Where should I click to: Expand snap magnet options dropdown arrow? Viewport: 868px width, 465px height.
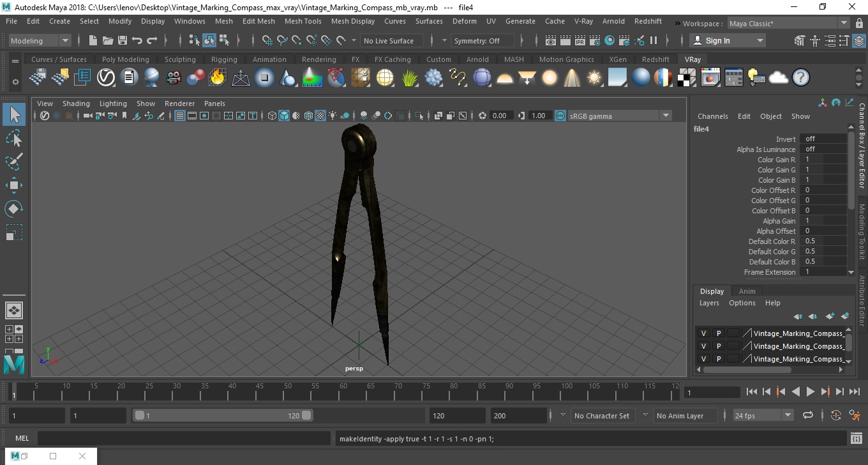(354, 40)
